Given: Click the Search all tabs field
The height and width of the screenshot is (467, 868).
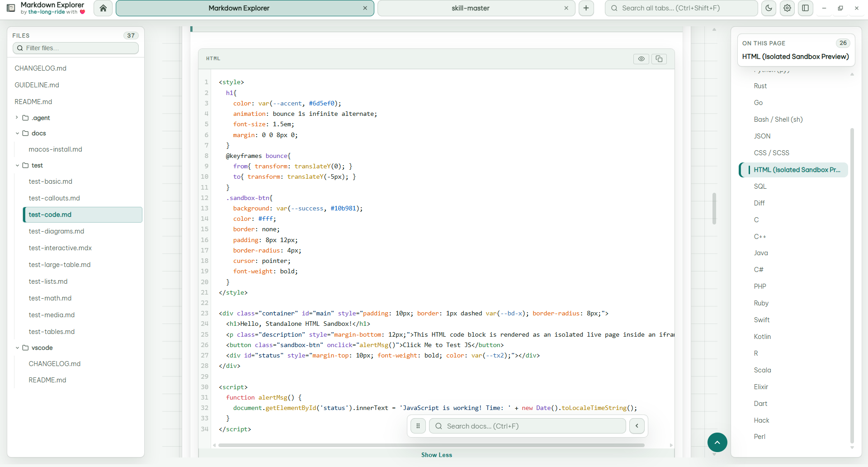Looking at the screenshot, I should (681, 8).
